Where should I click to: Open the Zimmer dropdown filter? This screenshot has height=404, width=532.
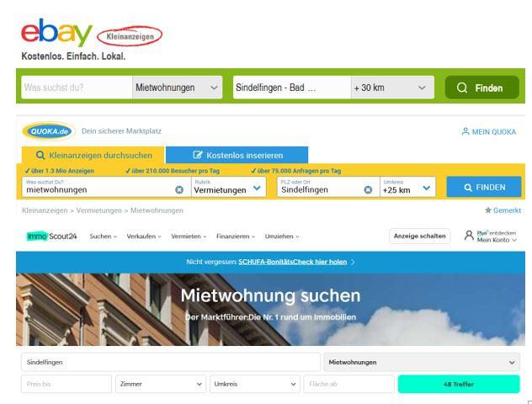[160, 384]
